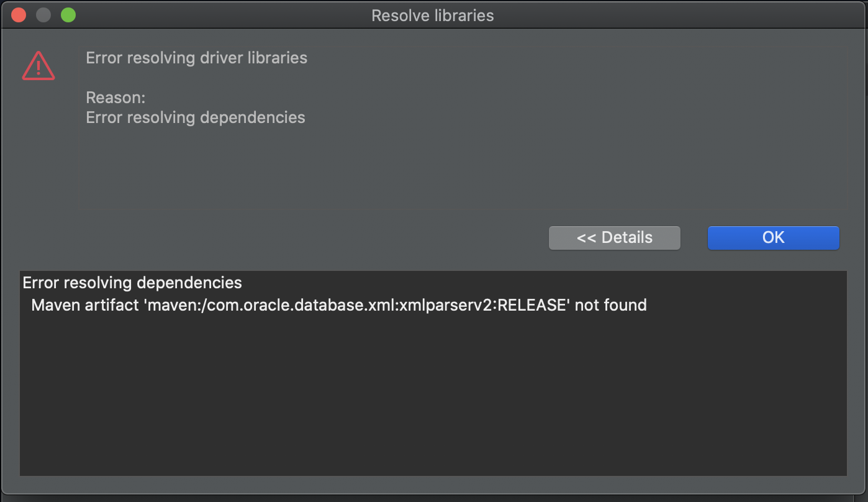Screen dimensions: 868x502
Task: Click the green zoom traffic light button
Action: tap(68, 14)
